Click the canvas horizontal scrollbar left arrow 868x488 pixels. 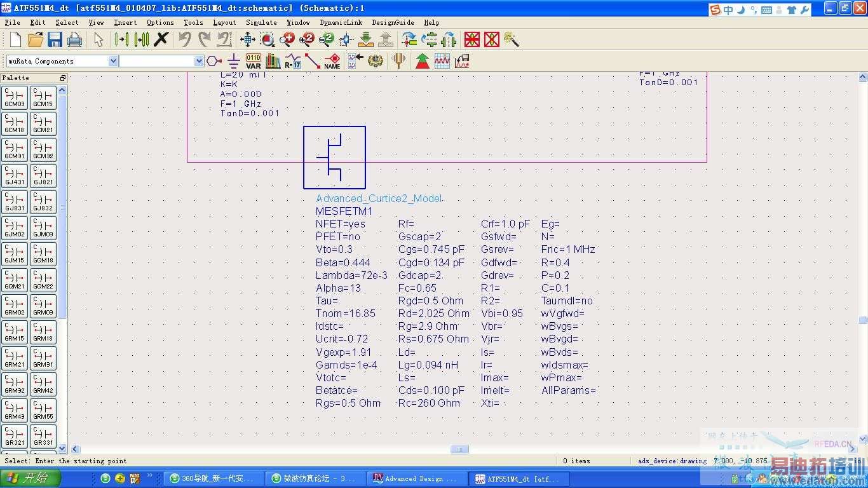(x=75, y=449)
